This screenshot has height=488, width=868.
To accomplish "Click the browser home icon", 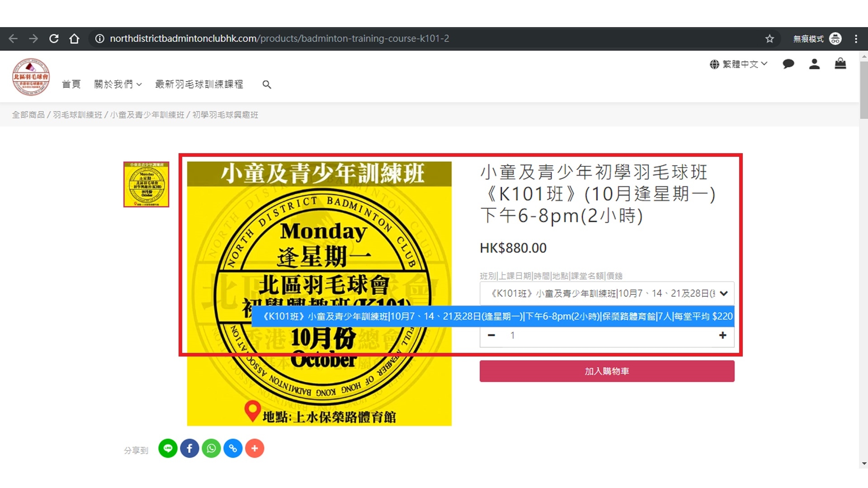I will click(x=74, y=39).
